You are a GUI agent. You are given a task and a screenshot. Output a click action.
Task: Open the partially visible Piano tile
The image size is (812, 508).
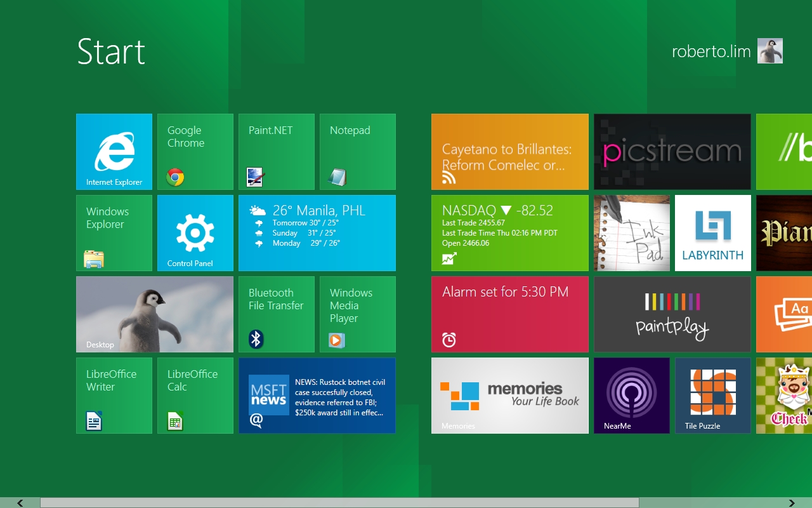click(x=784, y=233)
